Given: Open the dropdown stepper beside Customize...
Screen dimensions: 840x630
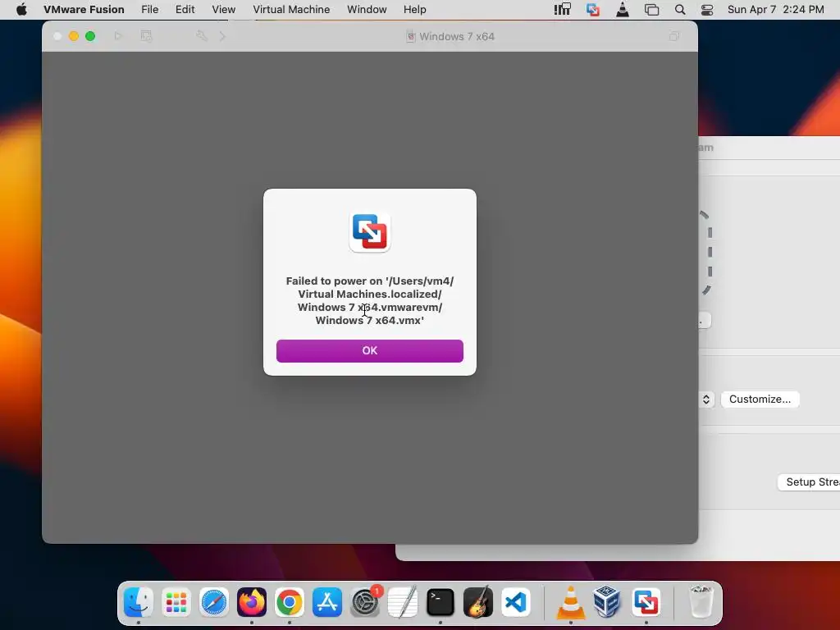Looking at the screenshot, I should pyautogui.click(x=706, y=399).
